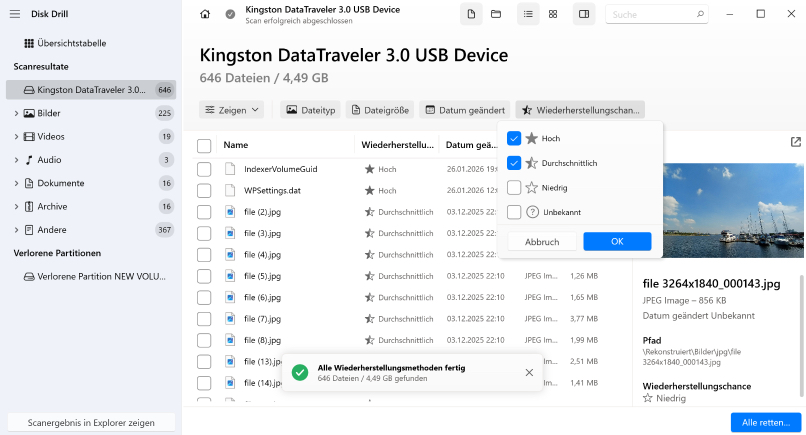The height and width of the screenshot is (435, 806).
Task: Click Scanergebnis in Explorer zeigen
Action: click(91, 422)
